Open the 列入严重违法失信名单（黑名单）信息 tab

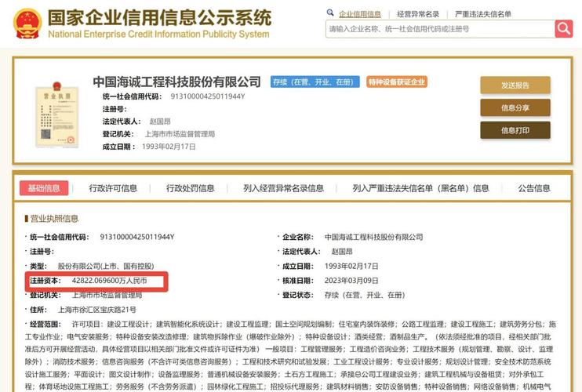click(421, 188)
